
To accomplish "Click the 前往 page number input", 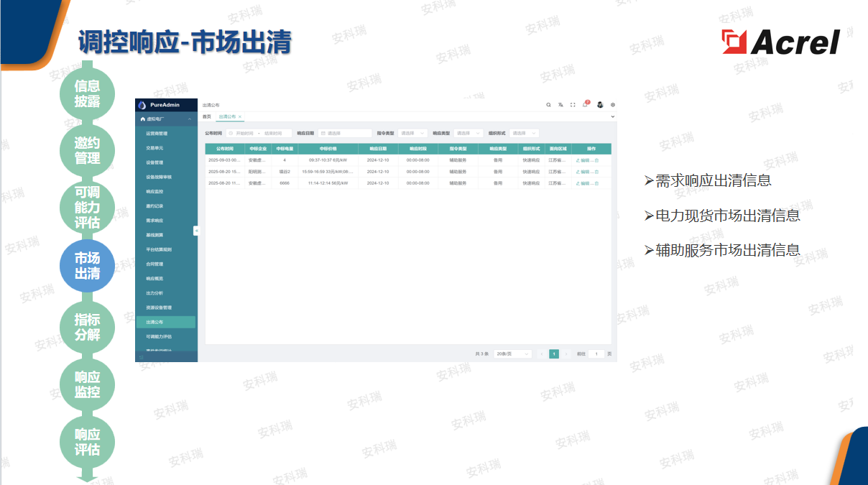I will (596, 354).
